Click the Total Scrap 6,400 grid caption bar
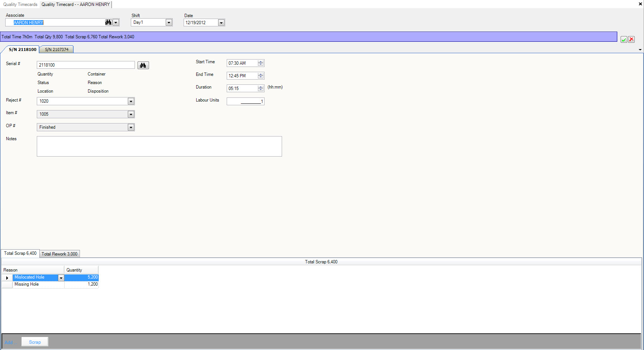 [321, 262]
